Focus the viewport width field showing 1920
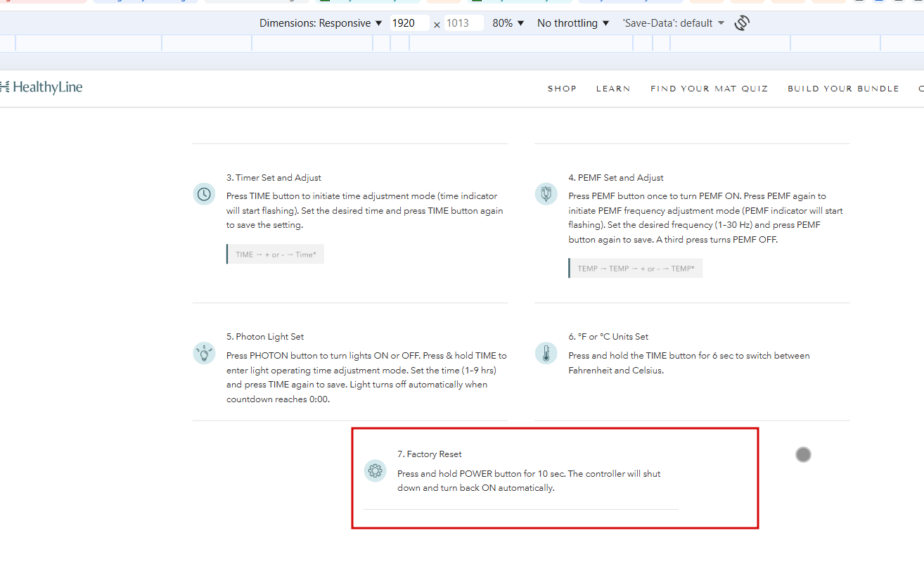Image resolution: width=924 pixels, height=571 pixels. (410, 23)
